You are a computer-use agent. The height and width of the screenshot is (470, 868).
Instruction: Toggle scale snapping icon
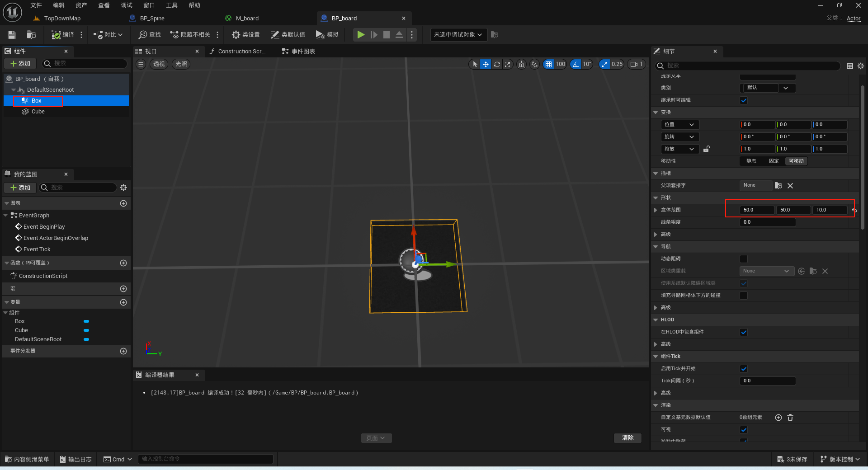click(604, 64)
